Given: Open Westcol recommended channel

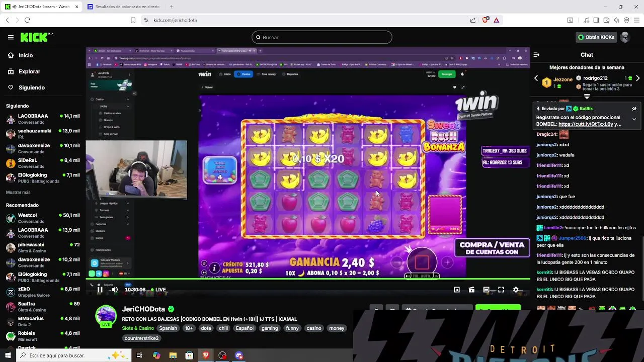Looking at the screenshot, I should coord(43,218).
